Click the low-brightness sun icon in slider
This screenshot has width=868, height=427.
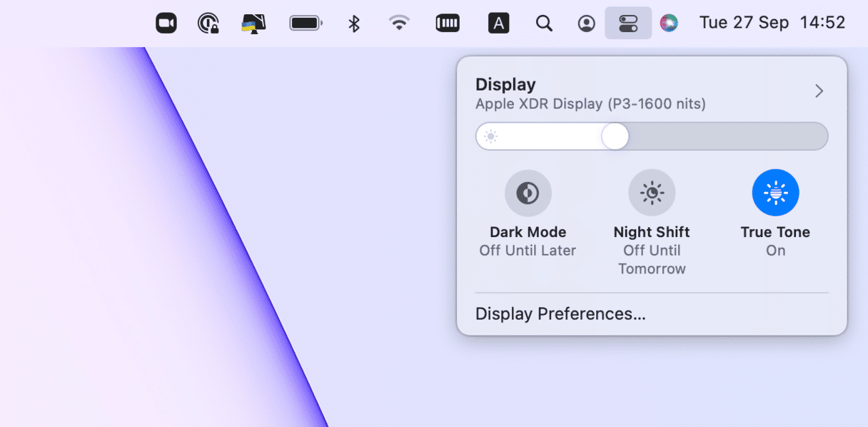click(x=490, y=136)
